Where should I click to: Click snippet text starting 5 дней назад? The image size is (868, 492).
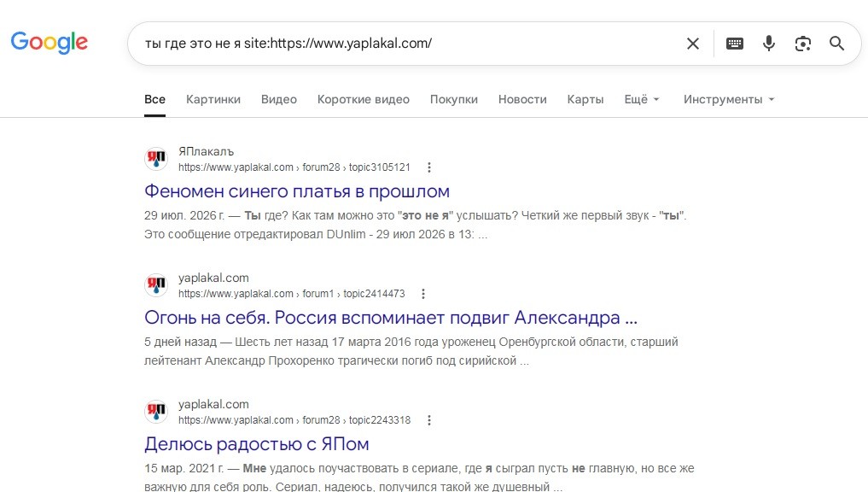(411, 351)
